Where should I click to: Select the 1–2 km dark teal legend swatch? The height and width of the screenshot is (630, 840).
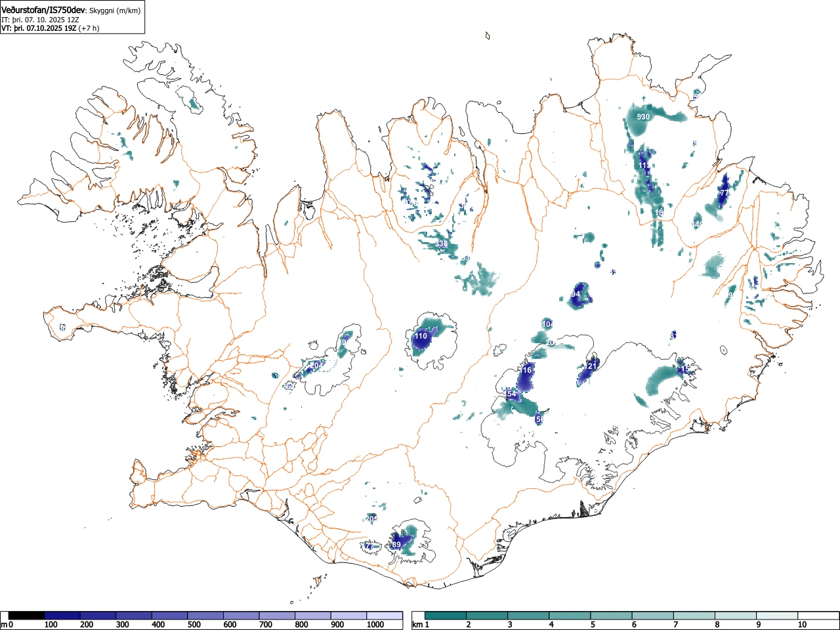pos(446,616)
